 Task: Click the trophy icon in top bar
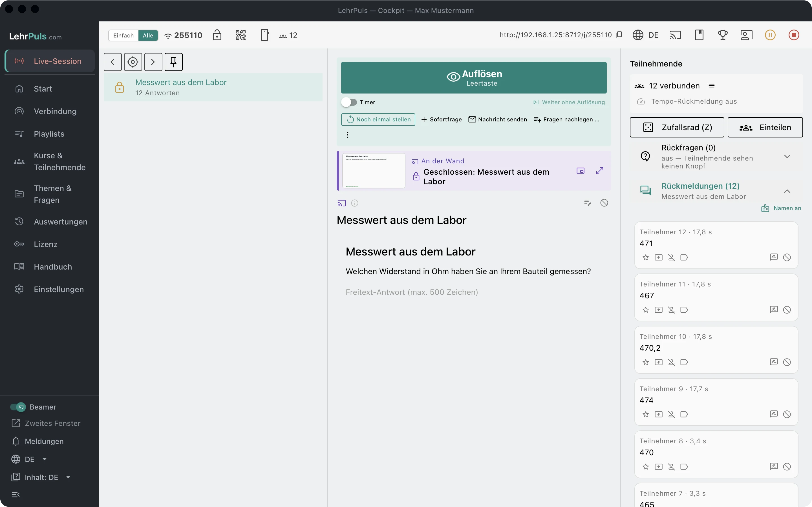click(723, 35)
